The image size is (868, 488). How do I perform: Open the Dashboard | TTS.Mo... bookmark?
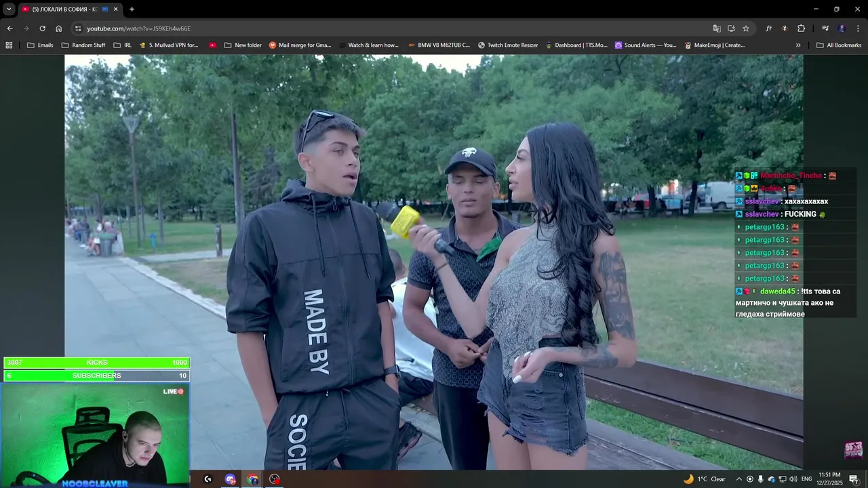576,45
